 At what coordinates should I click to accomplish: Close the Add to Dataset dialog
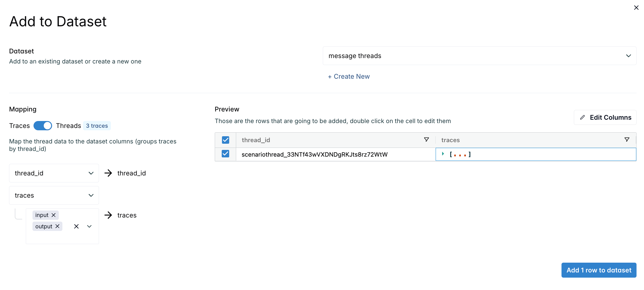[636, 8]
